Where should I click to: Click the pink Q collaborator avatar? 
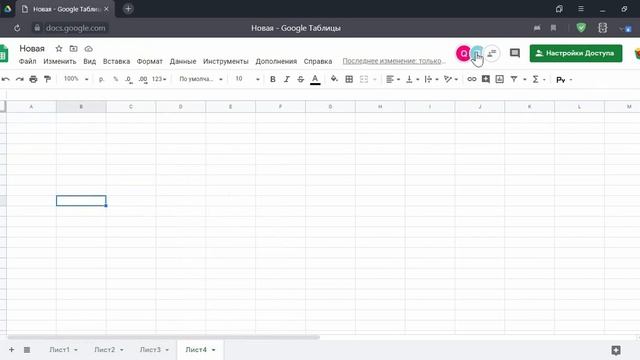(x=464, y=53)
